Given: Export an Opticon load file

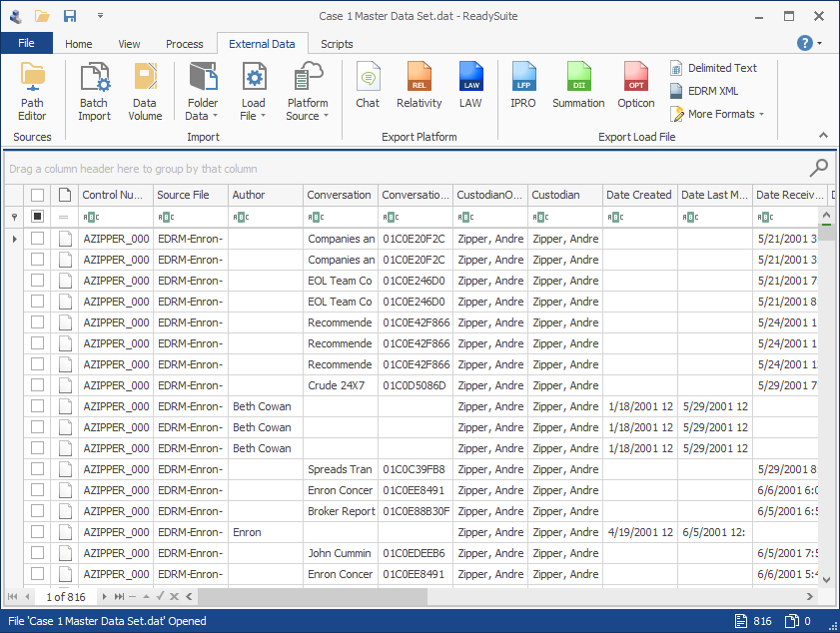Looking at the screenshot, I should tap(636, 86).
